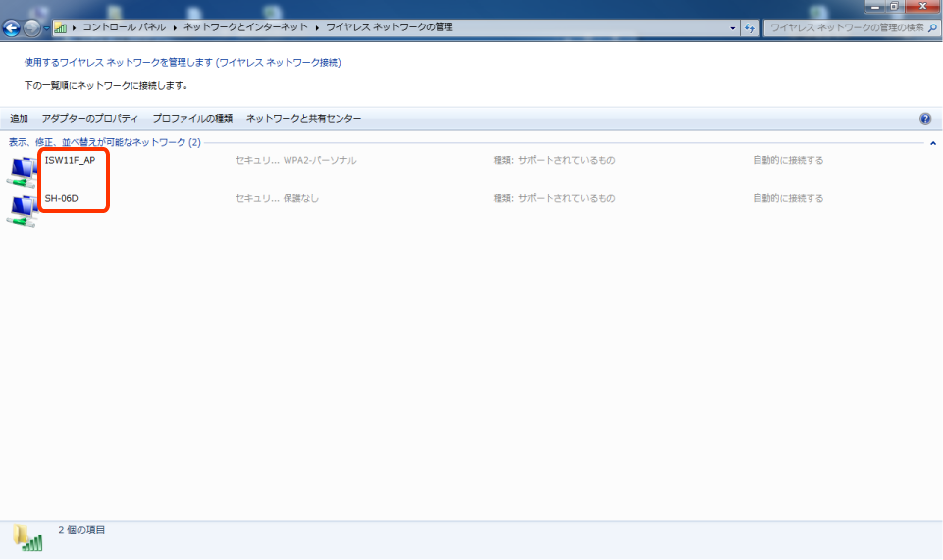Select the SH-06D network icon
This screenshot has width=943, height=560.
click(22, 210)
